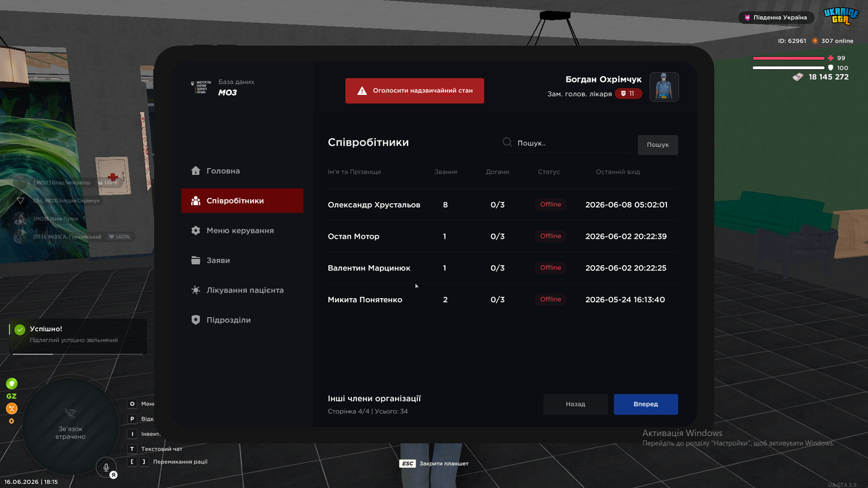Click the green shield GZ icon
868x488 pixels.
tap(12, 384)
